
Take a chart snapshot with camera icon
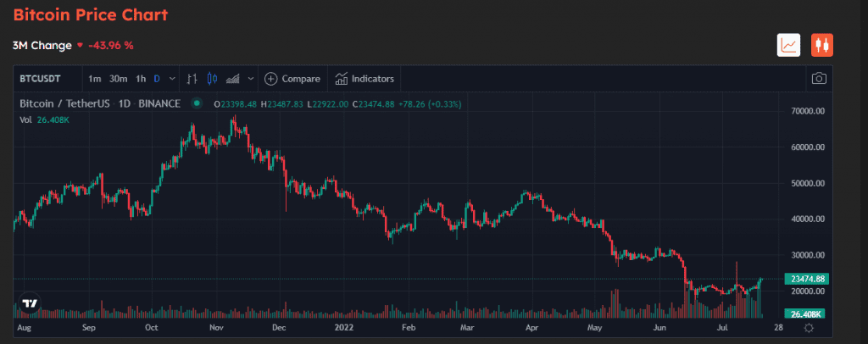(x=819, y=79)
